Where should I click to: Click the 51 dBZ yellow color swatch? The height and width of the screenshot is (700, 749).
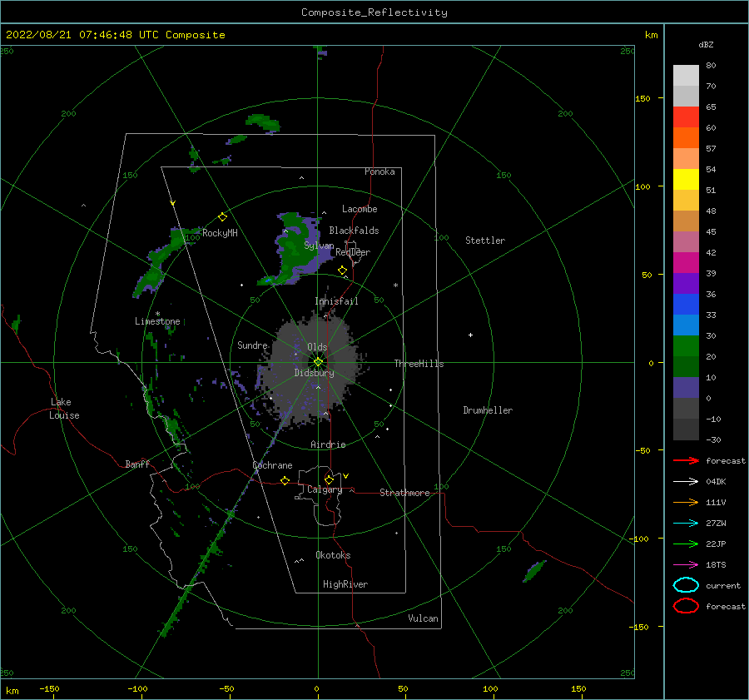(x=686, y=179)
